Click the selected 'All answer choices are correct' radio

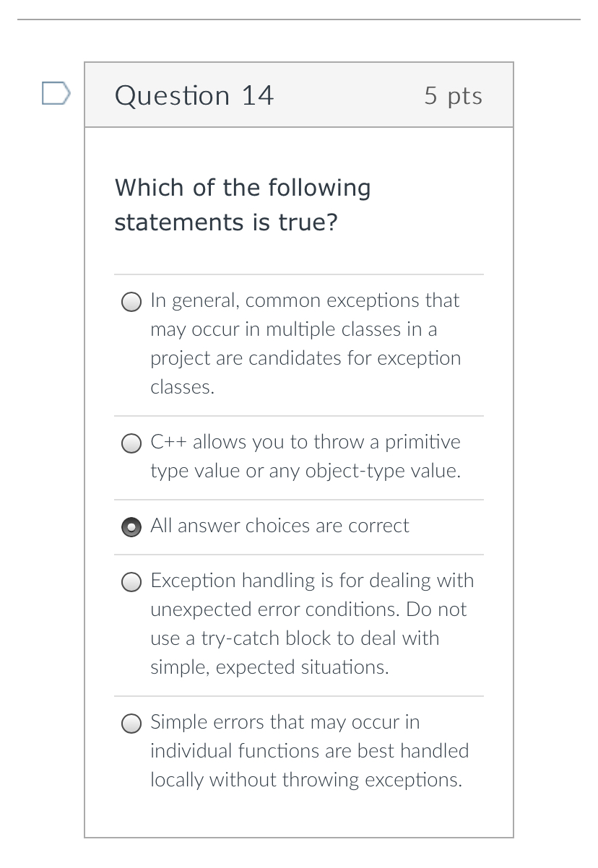click(131, 527)
